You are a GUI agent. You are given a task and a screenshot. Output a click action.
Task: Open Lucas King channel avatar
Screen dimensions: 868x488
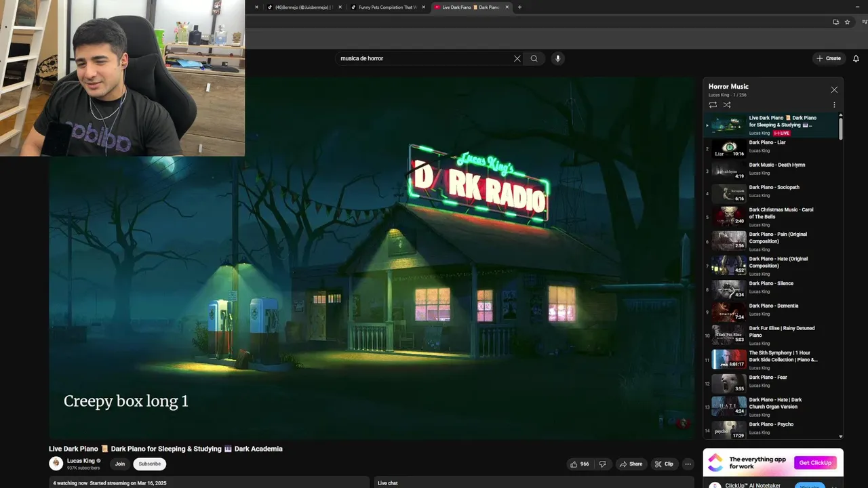[56, 464]
